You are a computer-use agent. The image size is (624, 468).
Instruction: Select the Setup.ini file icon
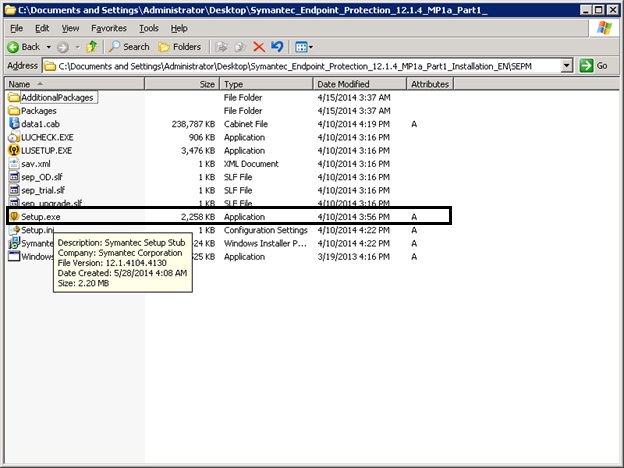14,230
